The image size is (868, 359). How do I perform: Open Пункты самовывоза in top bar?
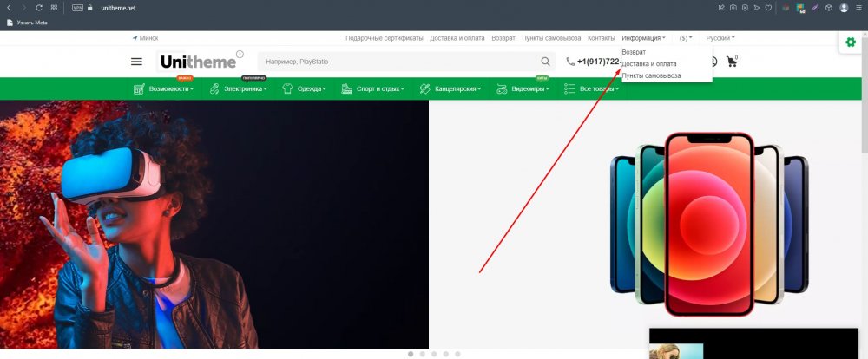point(551,38)
